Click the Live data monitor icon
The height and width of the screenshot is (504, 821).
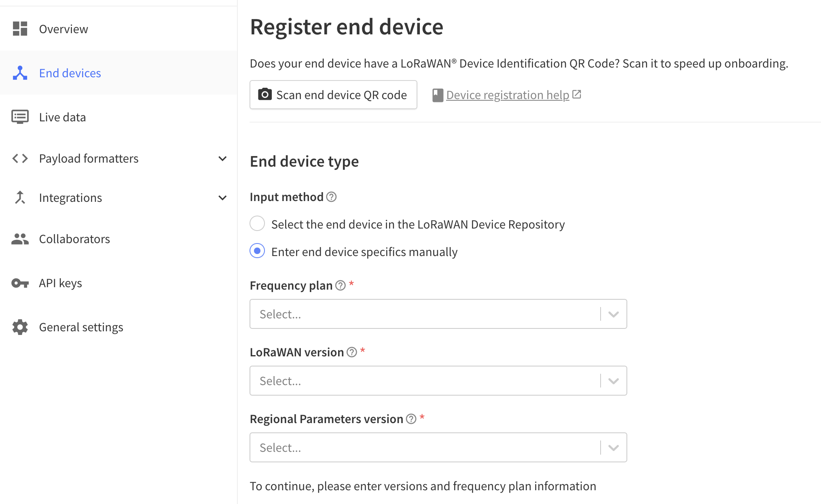pos(20,117)
